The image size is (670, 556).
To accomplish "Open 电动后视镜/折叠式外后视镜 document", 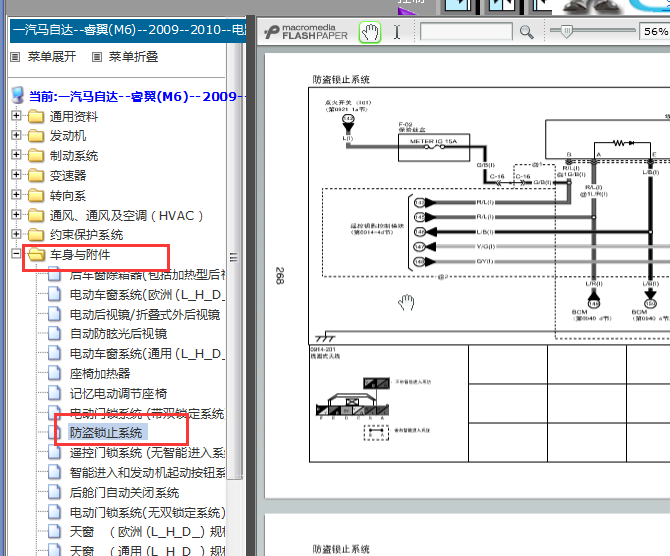I will coord(145,315).
